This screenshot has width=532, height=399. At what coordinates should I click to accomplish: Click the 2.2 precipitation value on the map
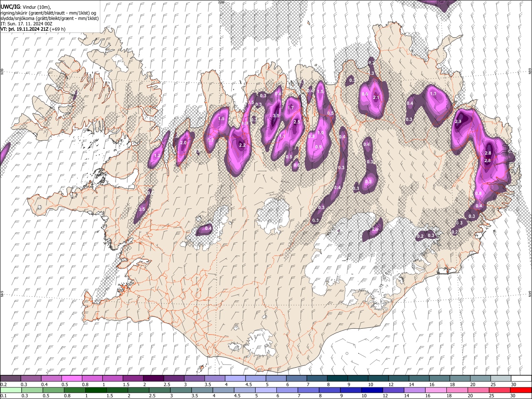(x=242, y=145)
